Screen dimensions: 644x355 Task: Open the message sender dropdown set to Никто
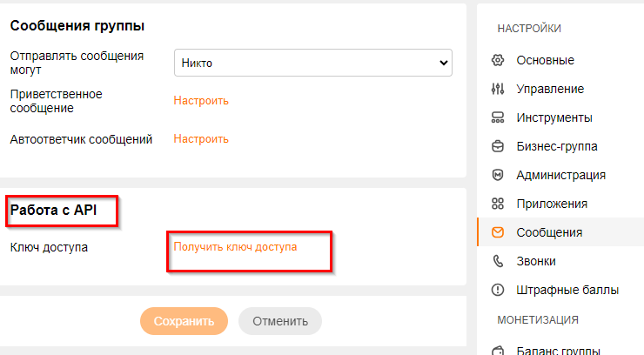313,63
